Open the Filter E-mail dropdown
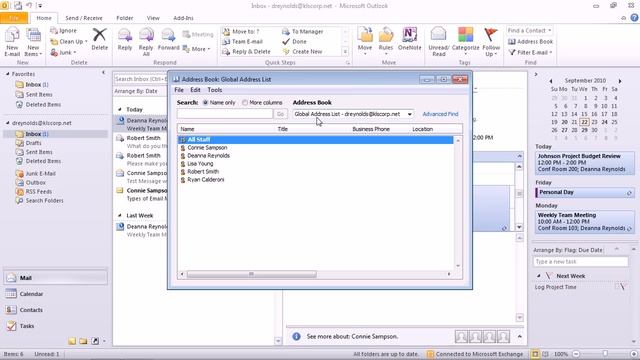Viewport: 640px width, 360px height. tap(530, 52)
